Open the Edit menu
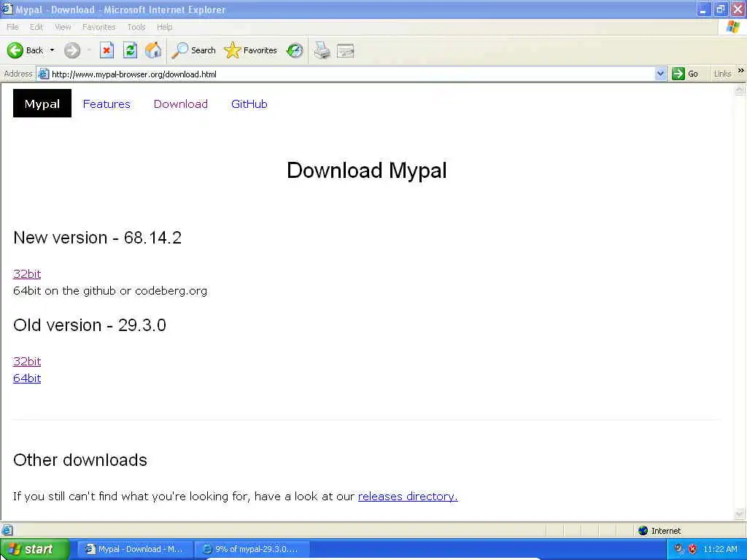This screenshot has height=560, width=747. (36, 27)
